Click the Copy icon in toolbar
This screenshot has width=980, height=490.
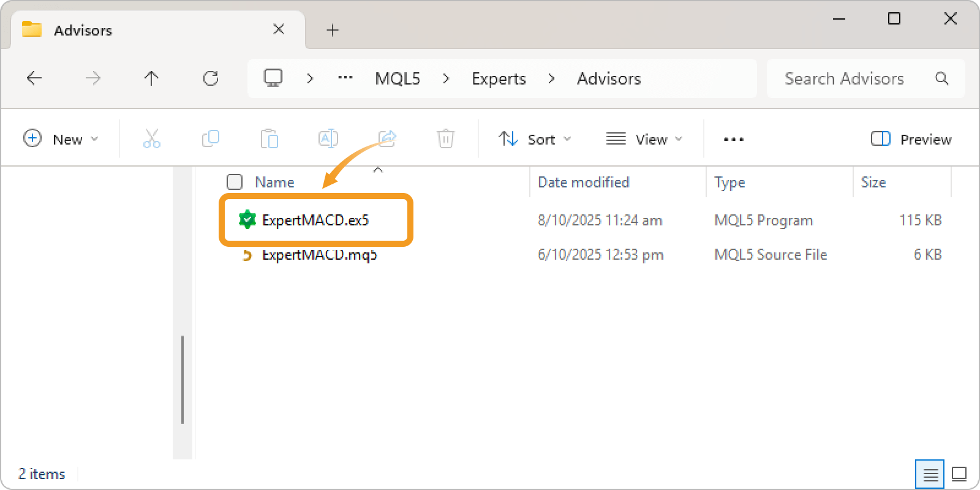tap(210, 139)
